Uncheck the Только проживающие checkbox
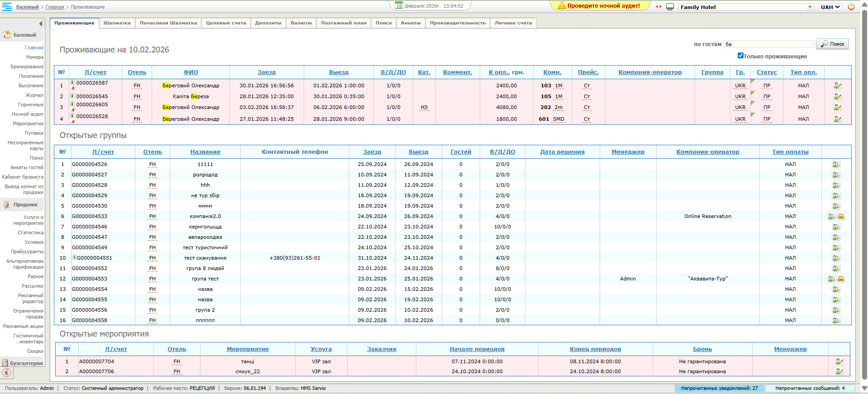This screenshot has height=394, width=868. pos(740,56)
